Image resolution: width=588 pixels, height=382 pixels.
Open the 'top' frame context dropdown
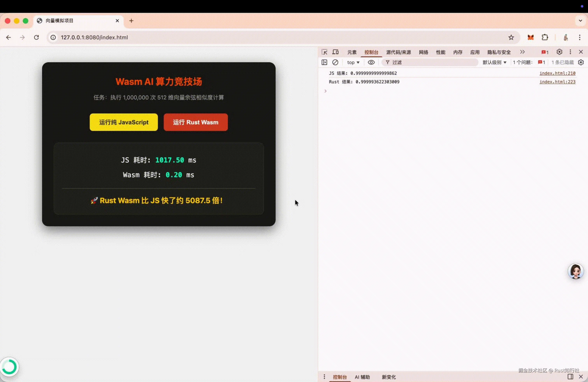[x=353, y=62]
